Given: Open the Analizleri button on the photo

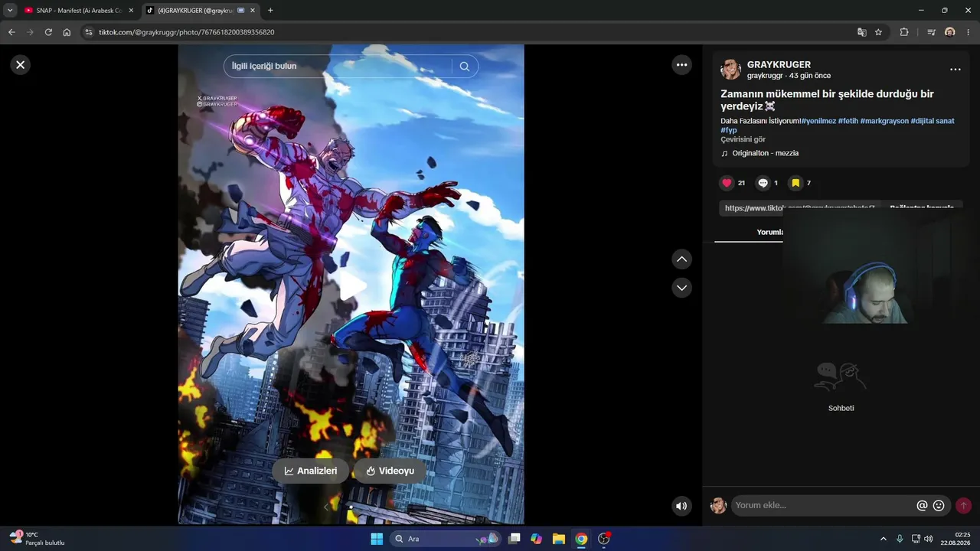Looking at the screenshot, I should (x=311, y=471).
